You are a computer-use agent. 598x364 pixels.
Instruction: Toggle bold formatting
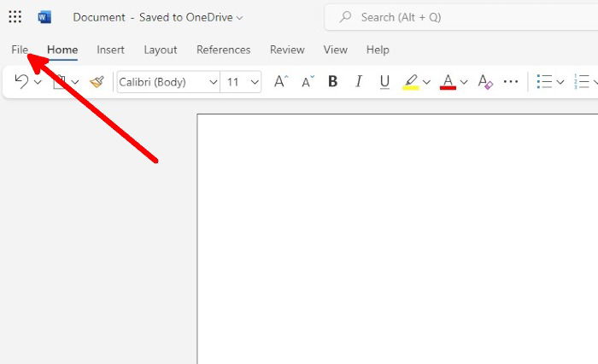(x=332, y=81)
